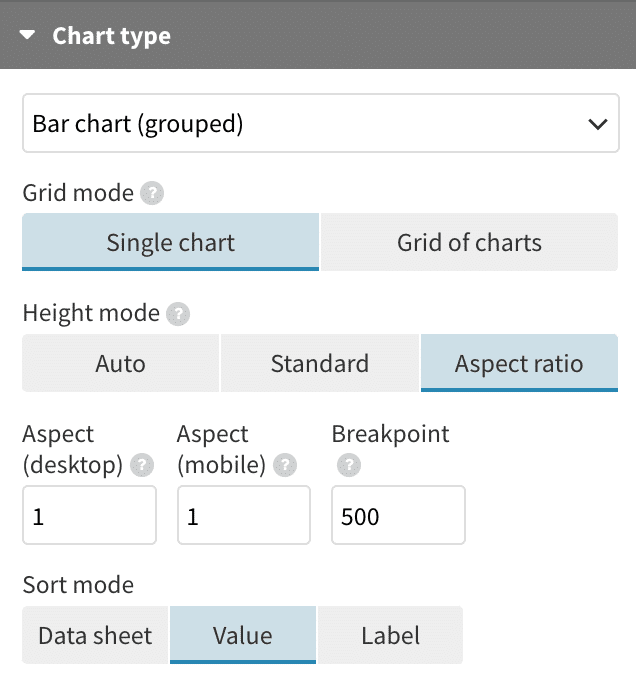Select Aspect ratio height mode
The image size is (636, 688).
click(519, 363)
